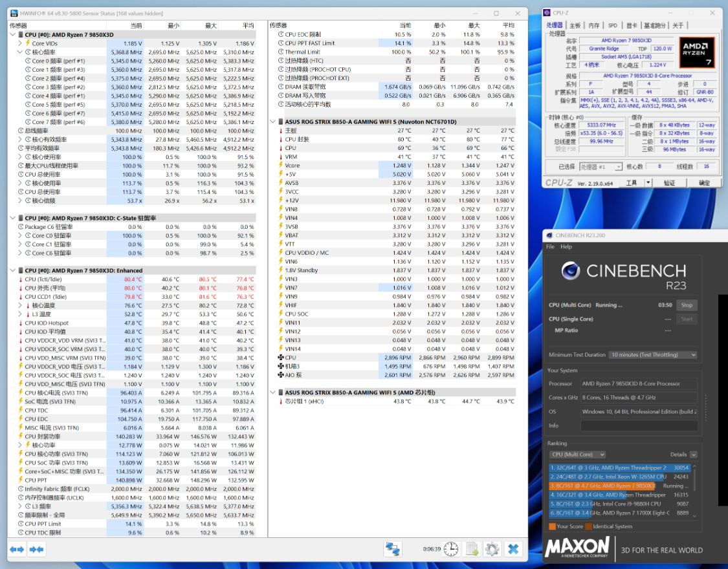
Task: Expand the Core VIDs tree row
Action: pyautogui.click(x=20, y=43)
